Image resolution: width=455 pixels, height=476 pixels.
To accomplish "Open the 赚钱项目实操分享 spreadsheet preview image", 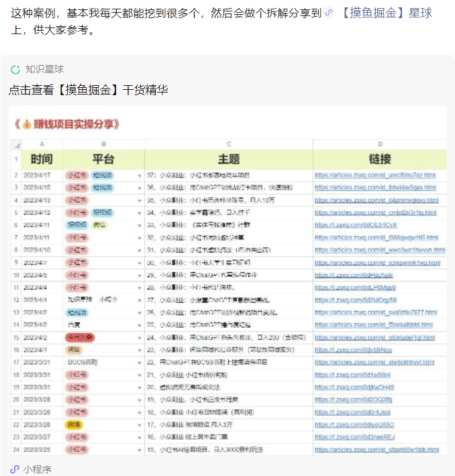I will point(227,281).
